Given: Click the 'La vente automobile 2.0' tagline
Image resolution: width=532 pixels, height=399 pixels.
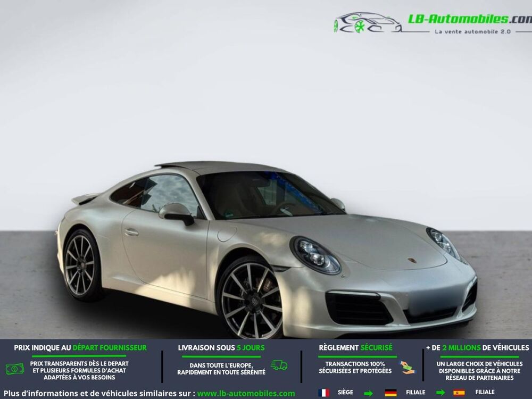Looking at the screenshot, I should click(x=472, y=31).
